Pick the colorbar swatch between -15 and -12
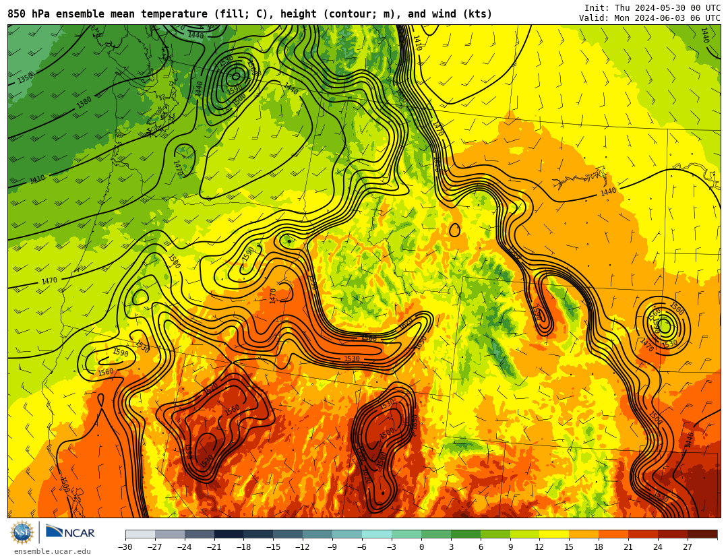The image size is (728, 560). [x=289, y=534]
